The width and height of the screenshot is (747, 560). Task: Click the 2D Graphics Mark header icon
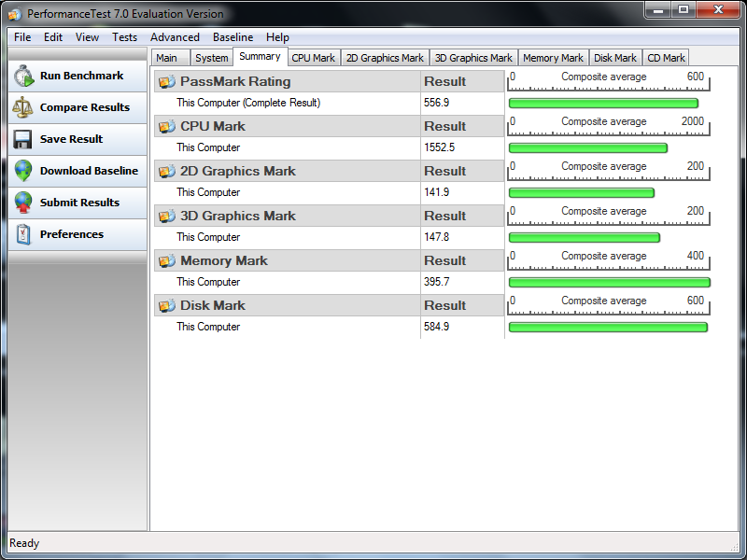(x=167, y=171)
